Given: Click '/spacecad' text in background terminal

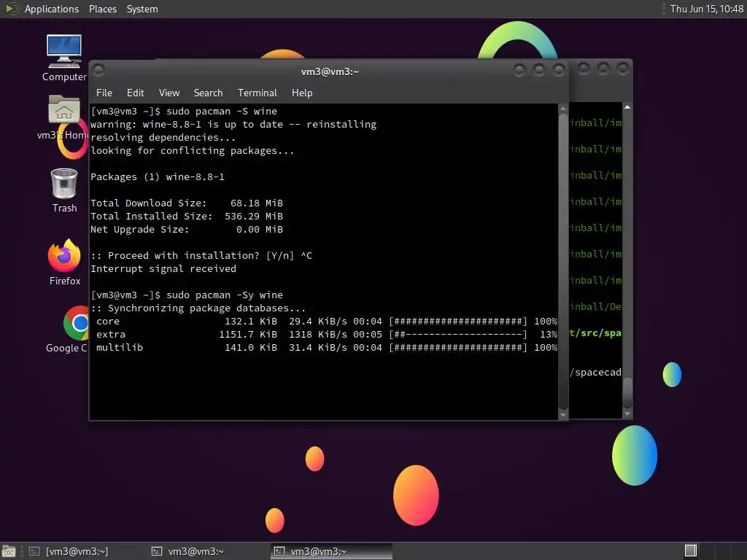Looking at the screenshot, I should 595,373.
